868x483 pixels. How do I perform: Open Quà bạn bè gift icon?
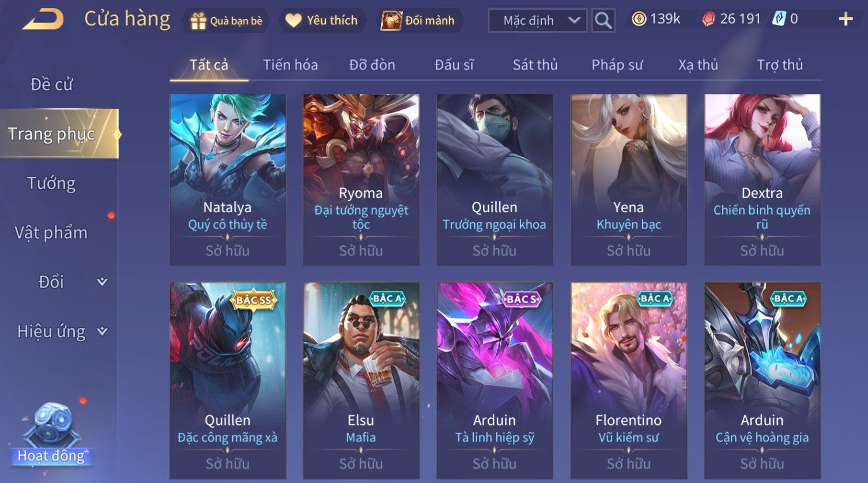tap(198, 21)
